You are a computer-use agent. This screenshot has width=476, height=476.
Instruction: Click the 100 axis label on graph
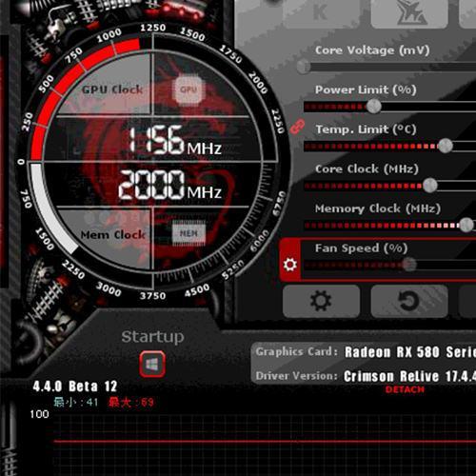point(39,414)
